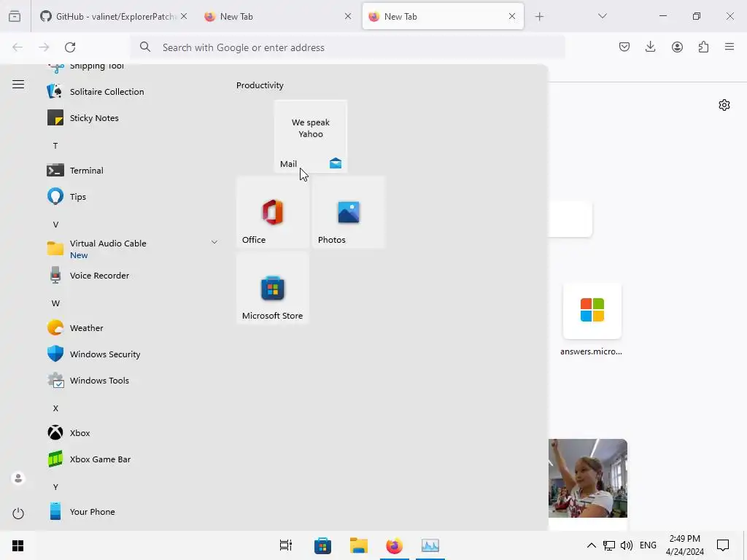747x560 pixels.
Task: Open Virtual Audio Cable folder entry
Action: pos(131,249)
